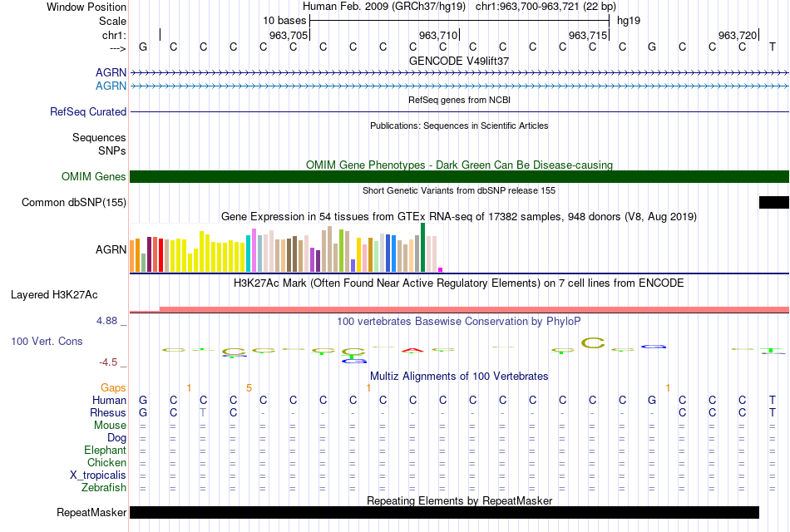This screenshot has width=790, height=532.
Task: Click the Dog alignment row label
Action: click(x=116, y=438)
